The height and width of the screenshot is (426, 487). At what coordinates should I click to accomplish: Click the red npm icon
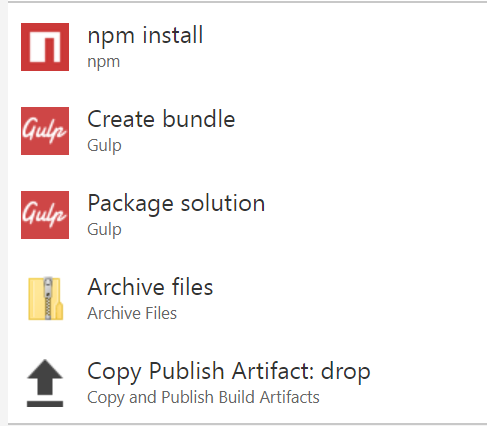pos(45,47)
